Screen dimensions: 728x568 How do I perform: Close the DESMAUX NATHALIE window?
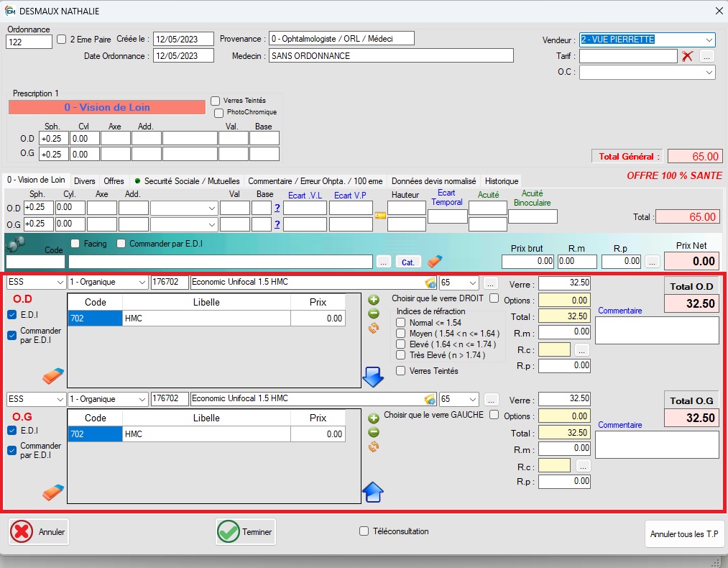coord(719,11)
